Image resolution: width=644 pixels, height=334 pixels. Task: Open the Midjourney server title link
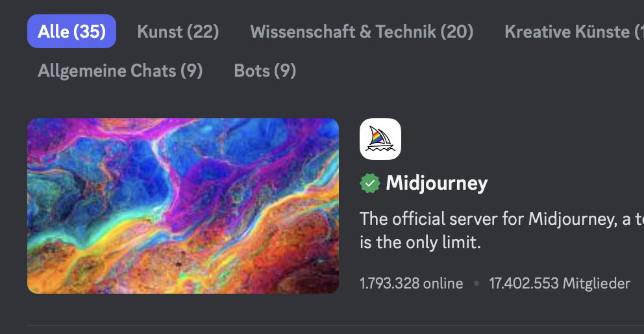point(437,183)
